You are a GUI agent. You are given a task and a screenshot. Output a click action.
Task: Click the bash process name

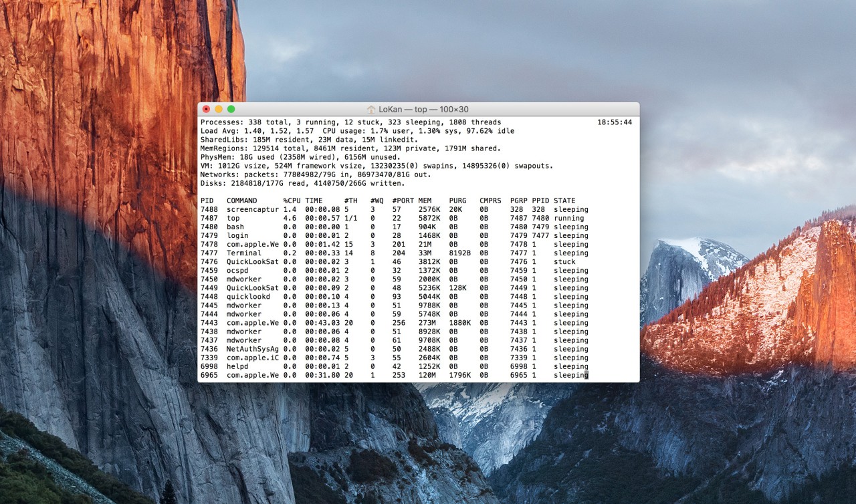235,227
